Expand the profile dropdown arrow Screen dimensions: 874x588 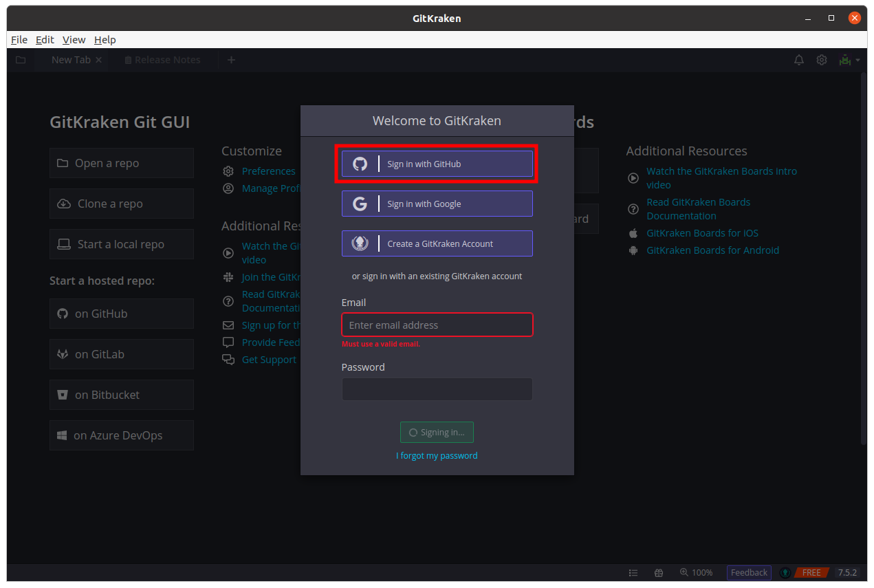(x=857, y=61)
